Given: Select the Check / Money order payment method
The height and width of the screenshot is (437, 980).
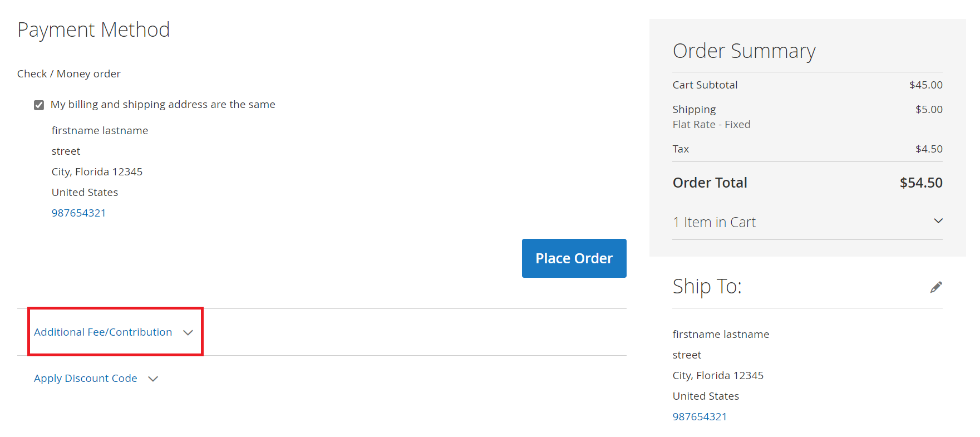Looking at the screenshot, I should click(x=68, y=74).
